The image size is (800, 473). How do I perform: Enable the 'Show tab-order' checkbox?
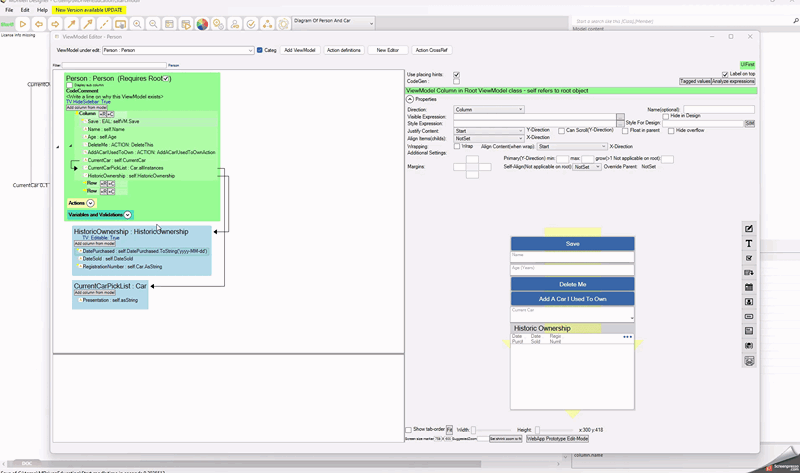click(x=409, y=430)
